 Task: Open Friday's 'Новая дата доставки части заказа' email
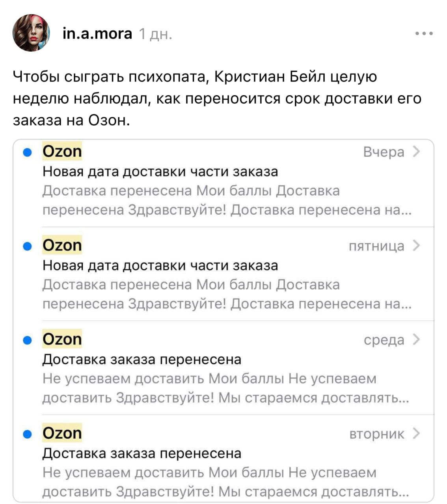pos(160,266)
